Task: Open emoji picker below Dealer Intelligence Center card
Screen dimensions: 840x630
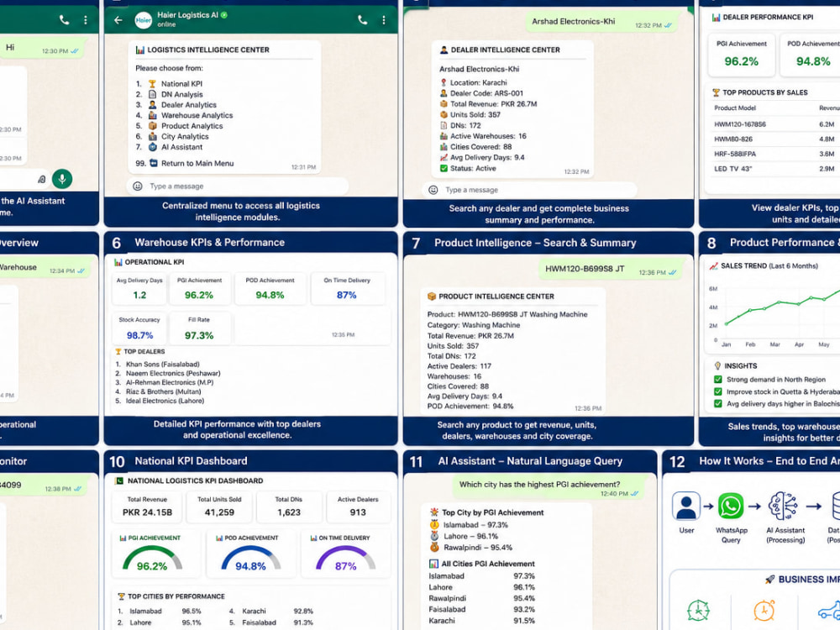Action: pyautogui.click(x=433, y=190)
